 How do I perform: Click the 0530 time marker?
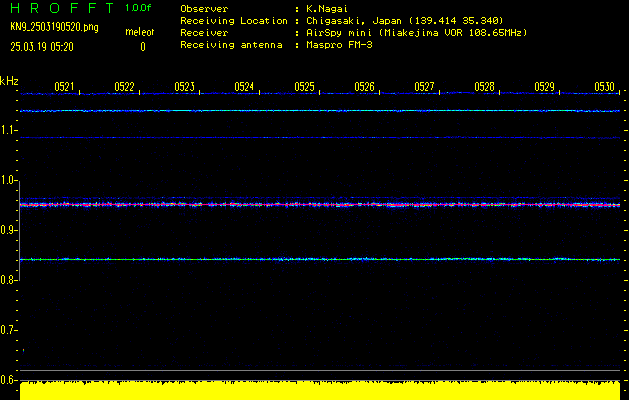(604, 87)
